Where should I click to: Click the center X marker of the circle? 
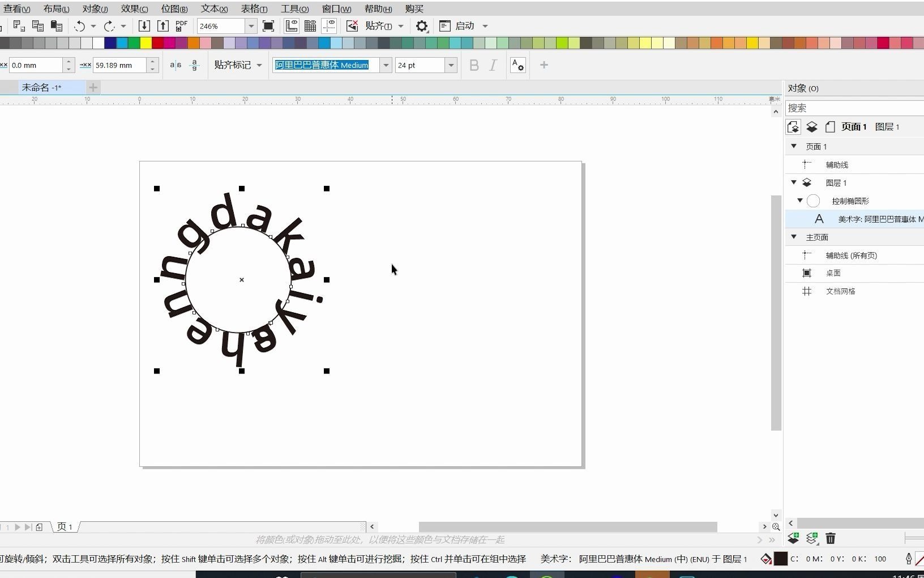(242, 279)
